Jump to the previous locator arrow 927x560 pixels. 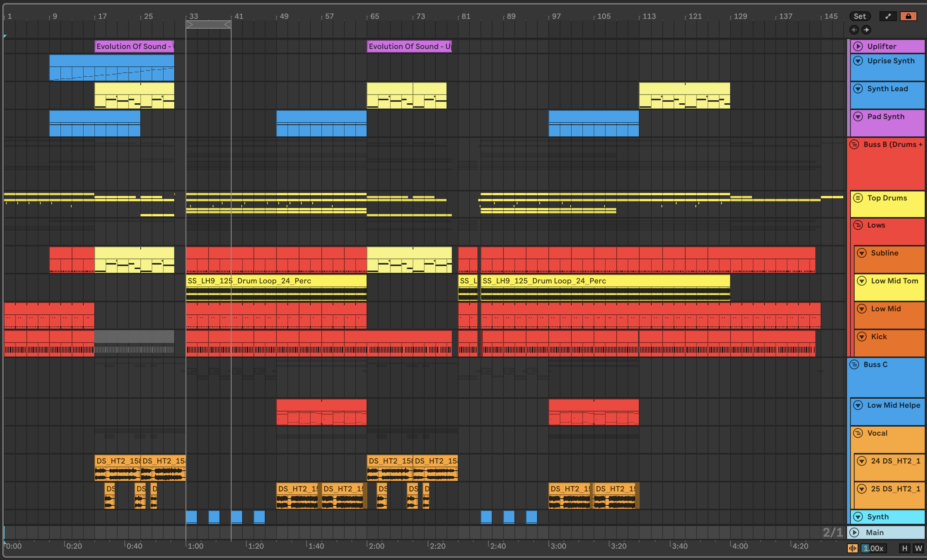tap(854, 30)
